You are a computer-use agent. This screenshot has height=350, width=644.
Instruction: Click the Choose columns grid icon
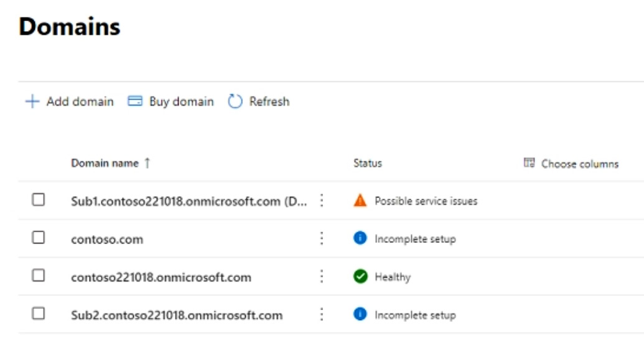tap(530, 163)
